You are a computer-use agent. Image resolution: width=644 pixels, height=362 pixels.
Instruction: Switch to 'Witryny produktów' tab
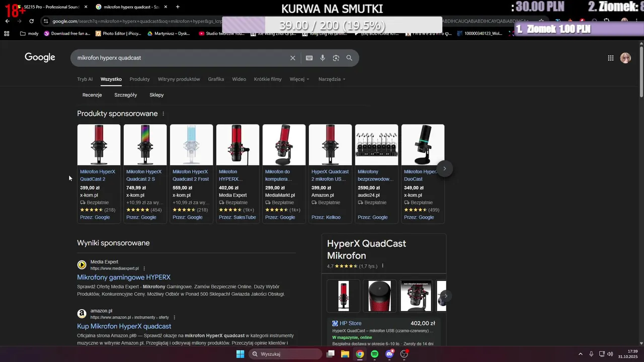[x=179, y=79]
